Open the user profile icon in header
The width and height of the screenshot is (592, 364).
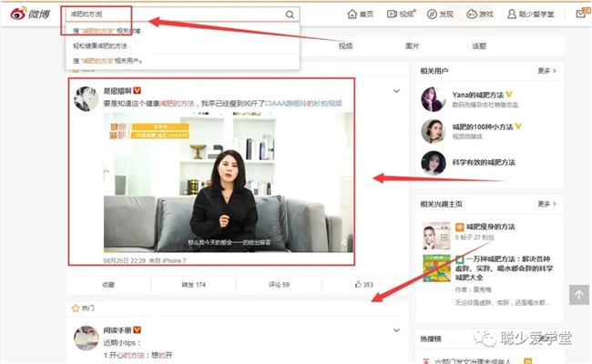[x=512, y=15]
